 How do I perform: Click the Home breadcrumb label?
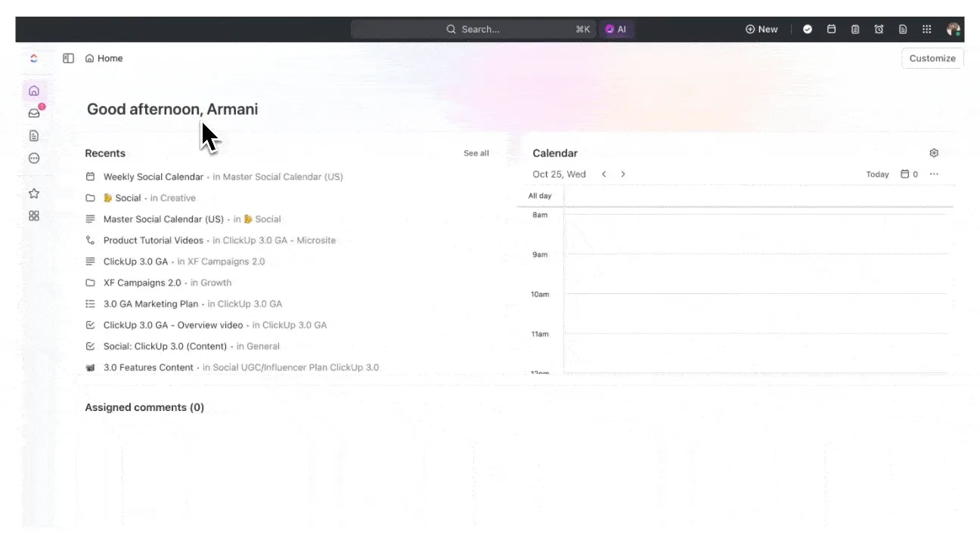[x=110, y=58]
